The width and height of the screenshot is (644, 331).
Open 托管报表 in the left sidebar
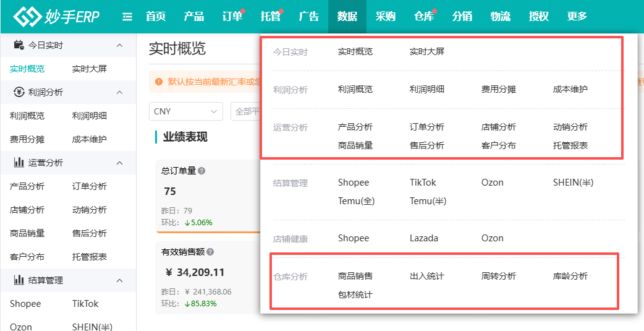89,257
